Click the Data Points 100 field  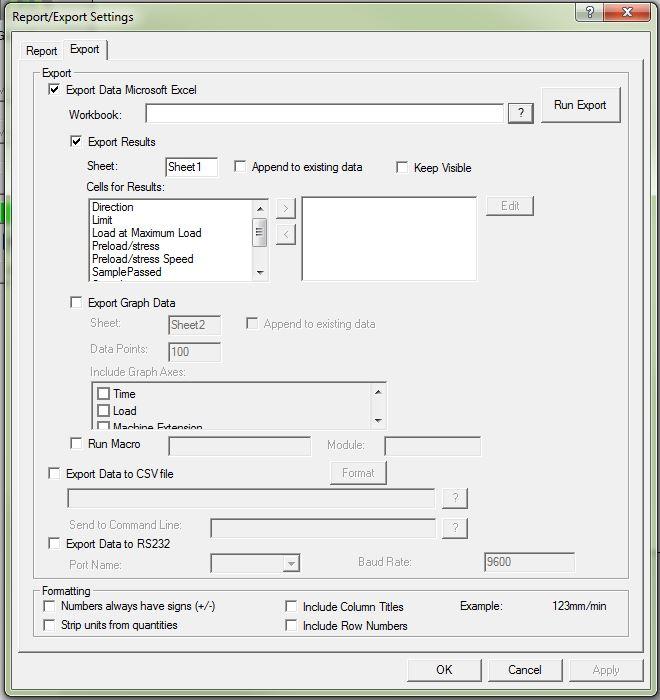click(x=194, y=352)
